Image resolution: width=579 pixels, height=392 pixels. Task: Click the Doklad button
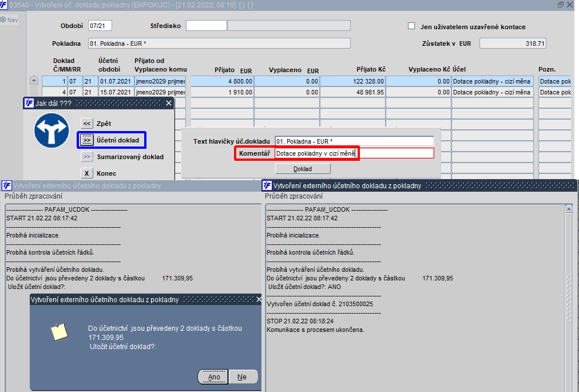pos(303,169)
